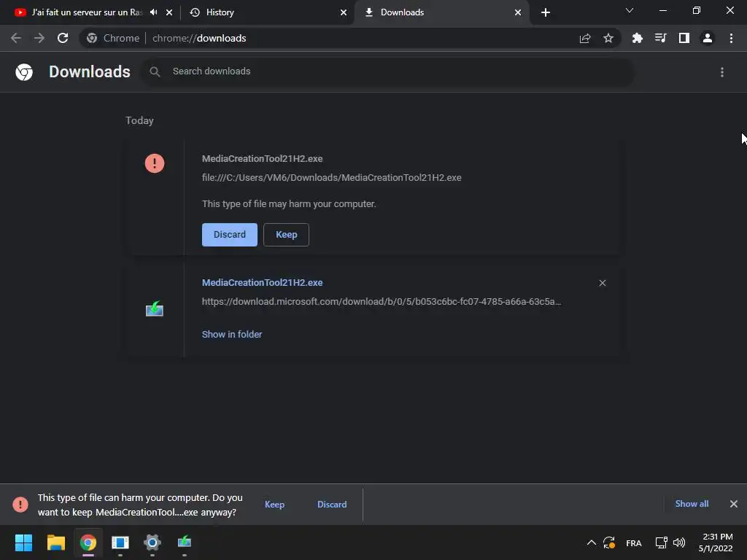This screenshot has height=560, width=747.
Task: Open Show in folder link
Action: pyautogui.click(x=232, y=334)
